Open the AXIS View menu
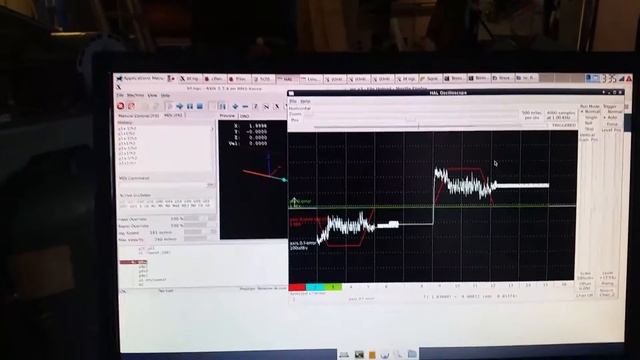The image size is (640, 360). 152,95
